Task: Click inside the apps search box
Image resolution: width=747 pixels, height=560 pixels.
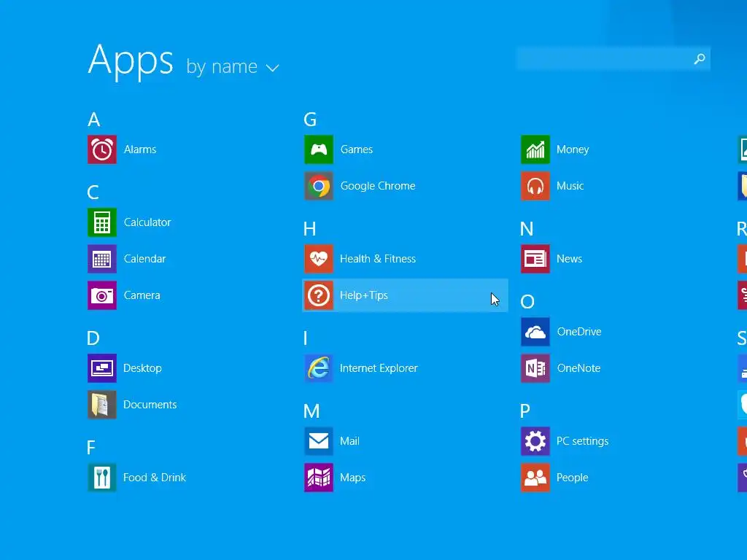Action: (x=613, y=59)
